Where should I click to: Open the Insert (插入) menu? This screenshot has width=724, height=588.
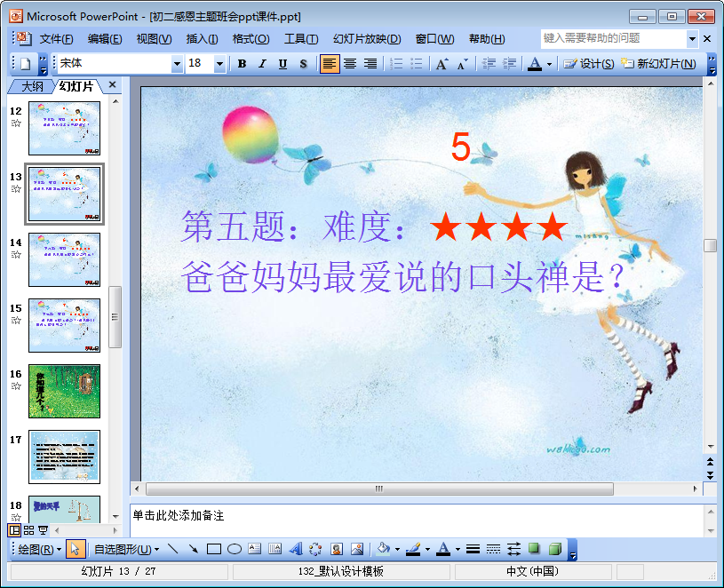[202, 39]
